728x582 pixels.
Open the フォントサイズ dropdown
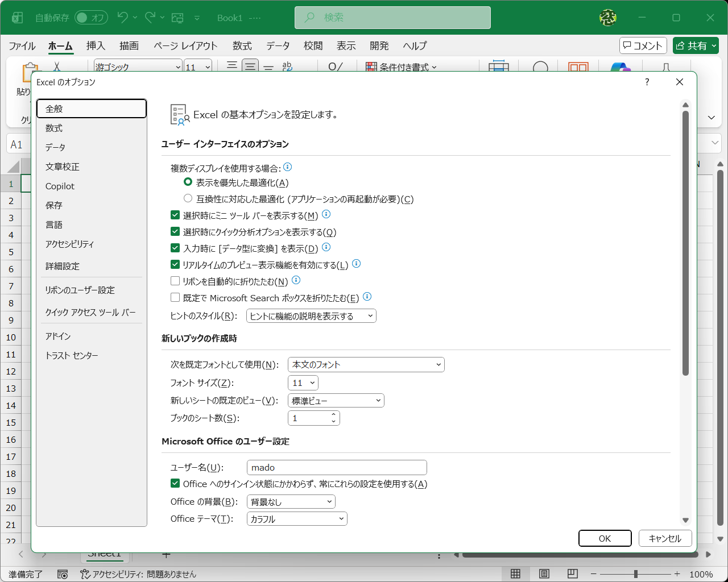click(312, 383)
